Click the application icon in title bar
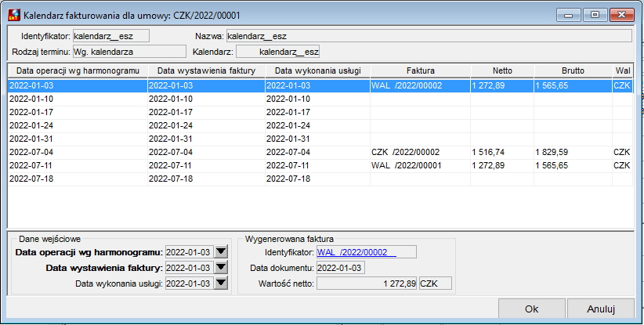This screenshot has height=325, width=644. pyautogui.click(x=14, y=15)
